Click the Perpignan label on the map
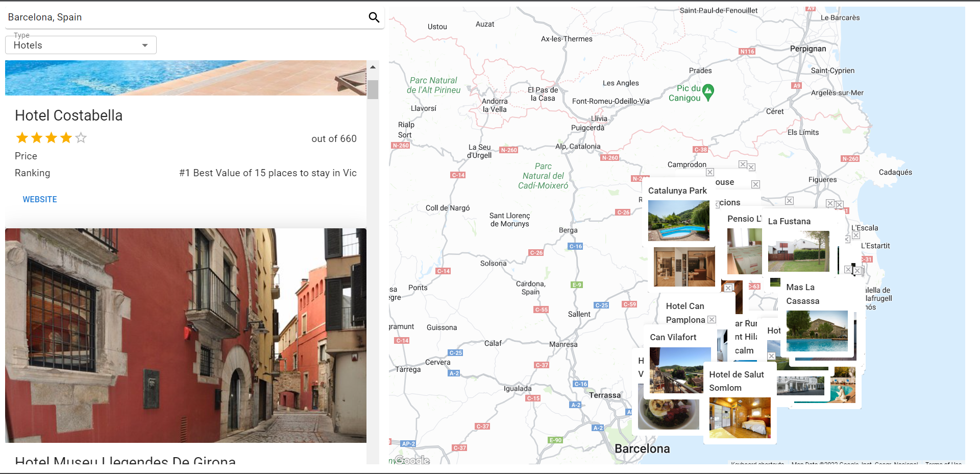 point(808,49)
